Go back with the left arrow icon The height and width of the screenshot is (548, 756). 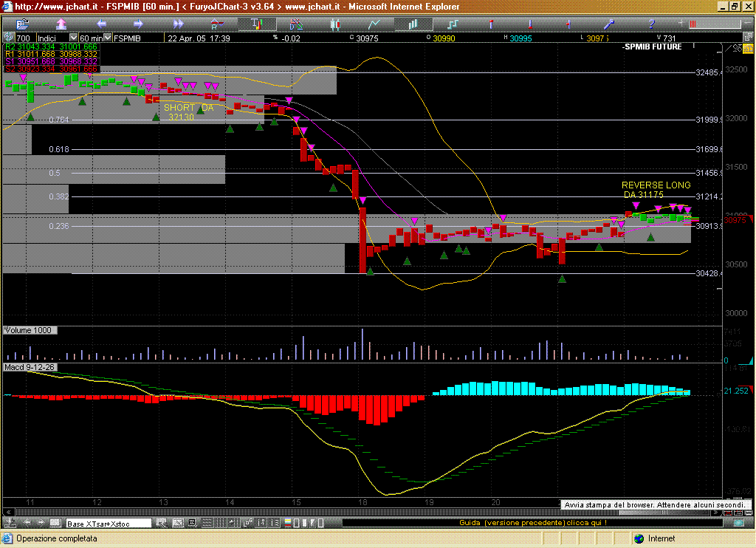[101, 24]
